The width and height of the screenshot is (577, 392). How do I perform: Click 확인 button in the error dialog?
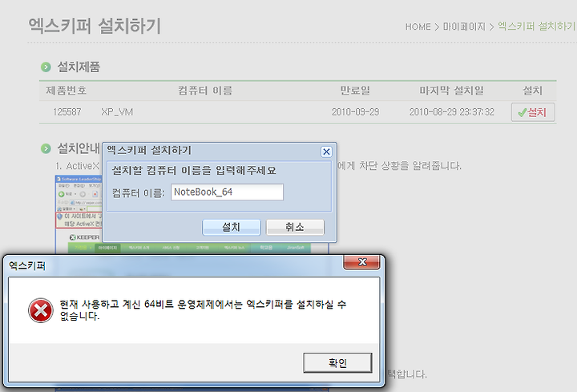337,363
